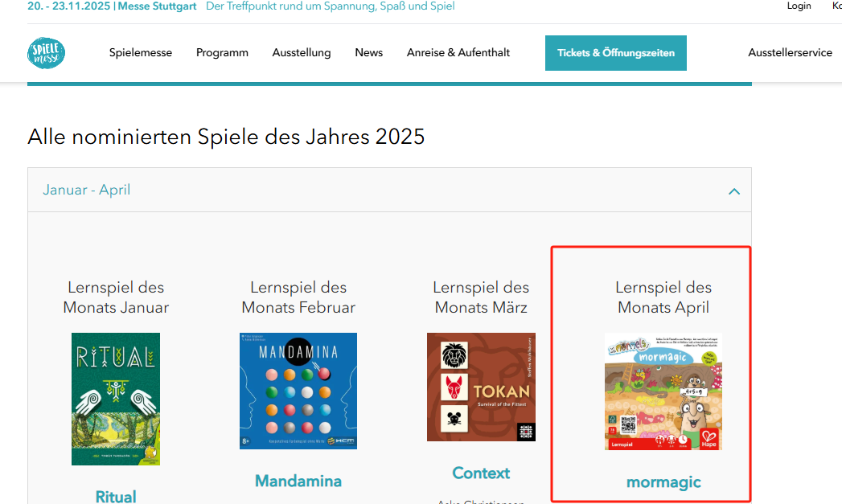Click the mormagic game cover image
Screen dimensions: 842x504
tap(663, 391)
